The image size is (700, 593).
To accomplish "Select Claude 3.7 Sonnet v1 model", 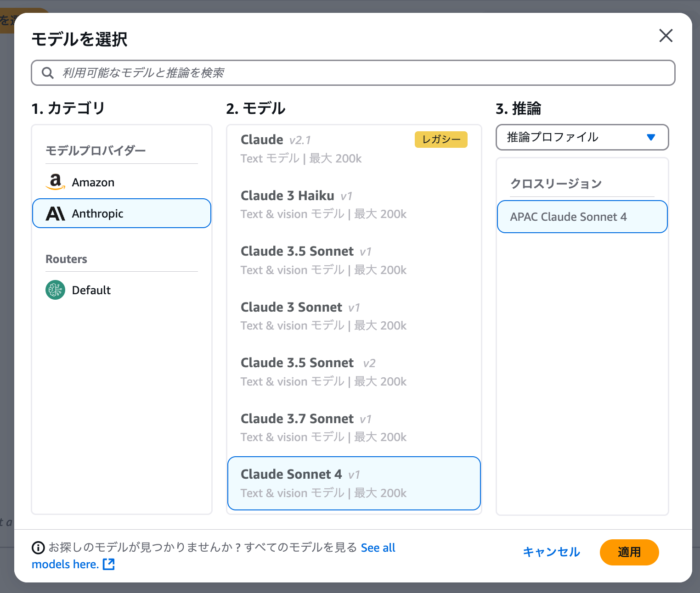I will [x=354, y=428].
